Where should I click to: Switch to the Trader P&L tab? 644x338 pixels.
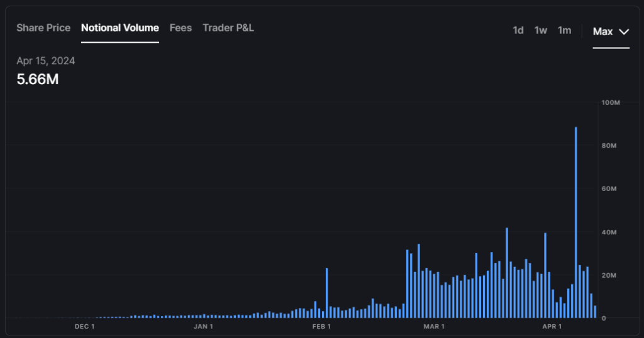tap(228, 28)
